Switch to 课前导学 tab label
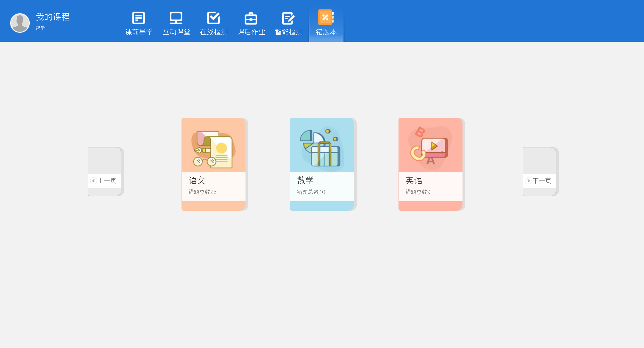Image resolution: width=644 pixels, height=348 pixels. pos(139,32)
